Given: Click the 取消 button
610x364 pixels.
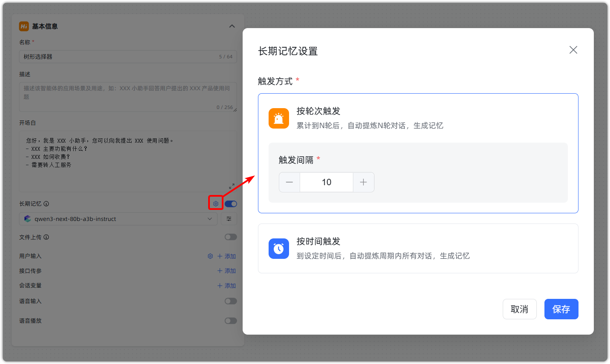Looking at the screenshot, I should [x=519, y=309].
